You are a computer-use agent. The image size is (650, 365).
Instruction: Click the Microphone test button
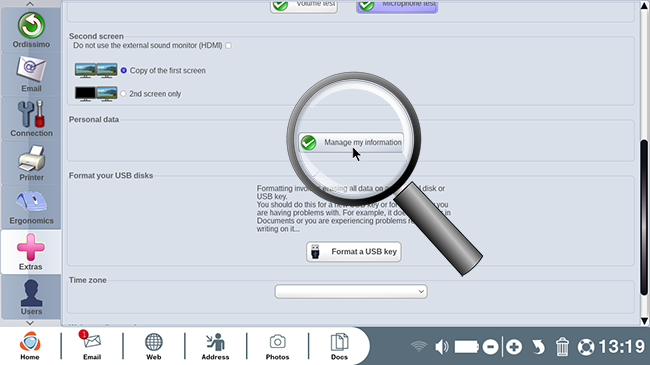click(x=397, y=6)
